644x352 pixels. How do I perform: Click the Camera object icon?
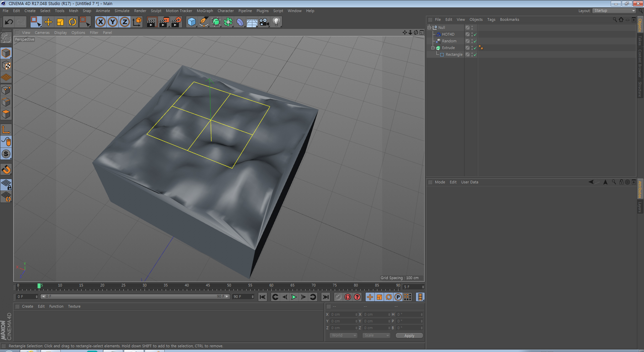coord(264,22)
